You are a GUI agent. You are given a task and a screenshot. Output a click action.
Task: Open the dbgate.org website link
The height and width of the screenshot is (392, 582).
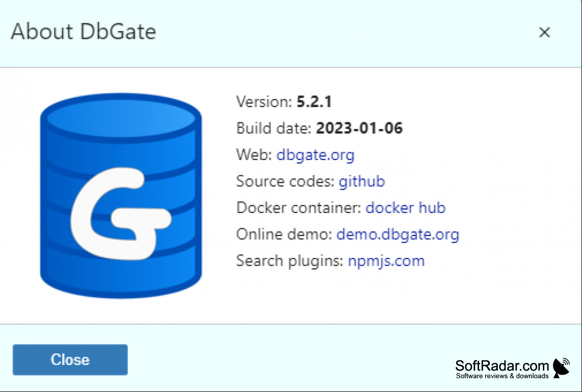pos(315,155)
